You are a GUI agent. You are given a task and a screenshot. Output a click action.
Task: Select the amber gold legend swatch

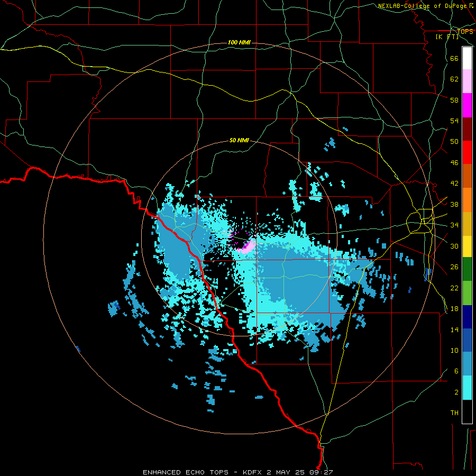(467, 223)
